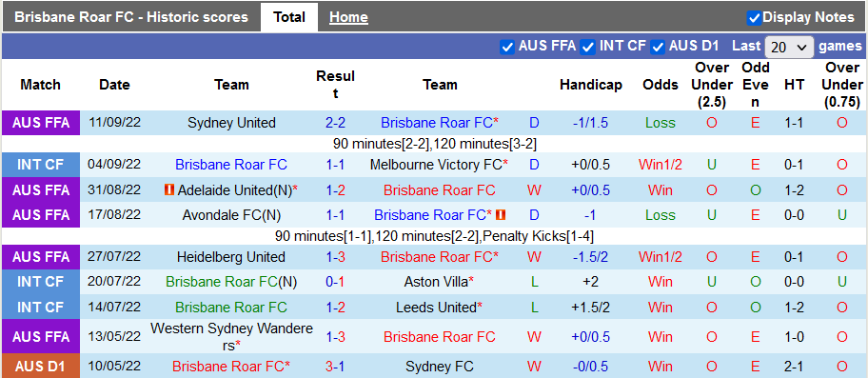
Task: Toggle the Display Notes checkbox
Action: tap(754, 18)
